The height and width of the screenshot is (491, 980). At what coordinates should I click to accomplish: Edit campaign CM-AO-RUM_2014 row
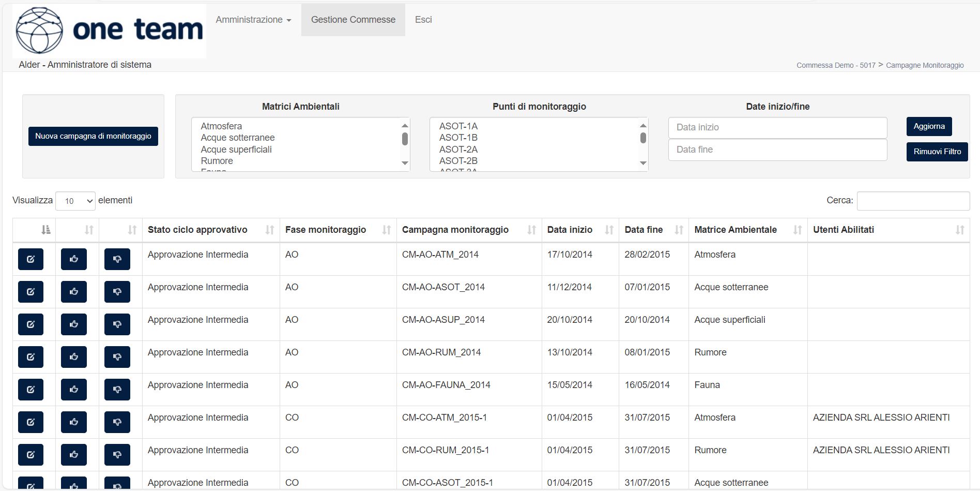30,357
